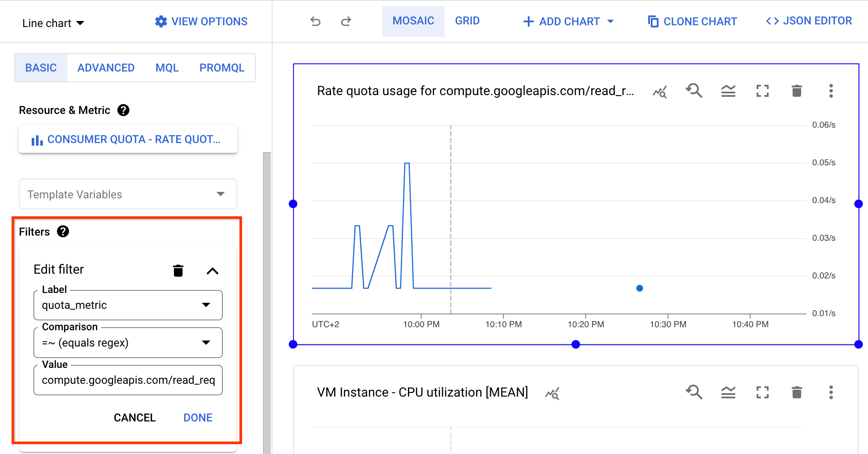868x454 pixels.
Task: Undo the last dashboard change
Action: pyautogui.click(x=316, y=21)
